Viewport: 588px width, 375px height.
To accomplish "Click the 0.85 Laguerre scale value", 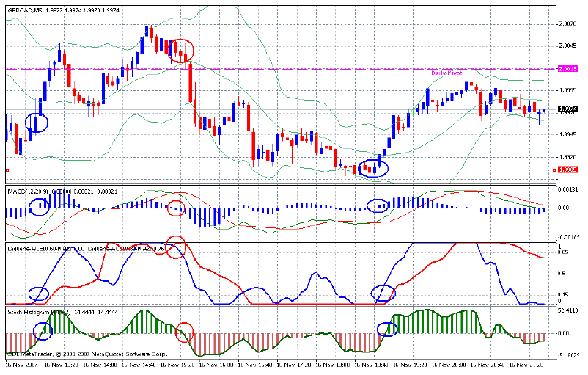I will [563, 252].
